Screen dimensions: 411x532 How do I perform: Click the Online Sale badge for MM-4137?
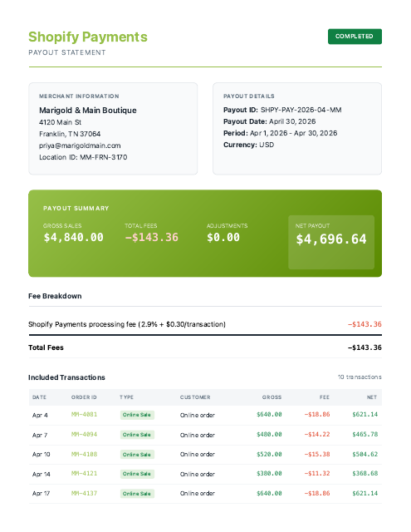pyautogui.click(x=137, y=494)
